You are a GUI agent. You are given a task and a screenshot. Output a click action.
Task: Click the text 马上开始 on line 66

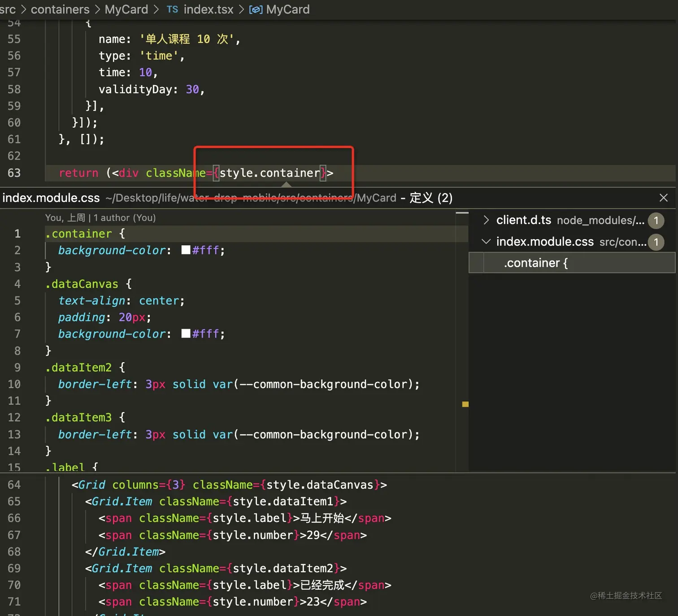(322, 518)
